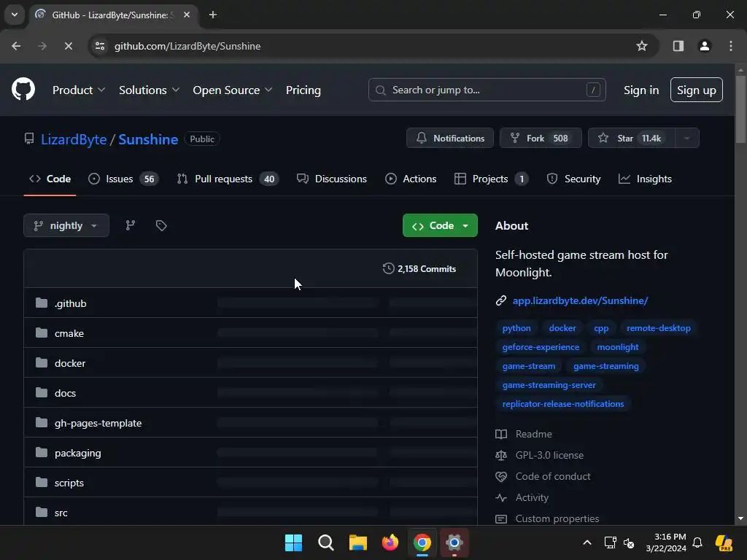Open the packaging folder
747x560 pixels.
[77, 453]
